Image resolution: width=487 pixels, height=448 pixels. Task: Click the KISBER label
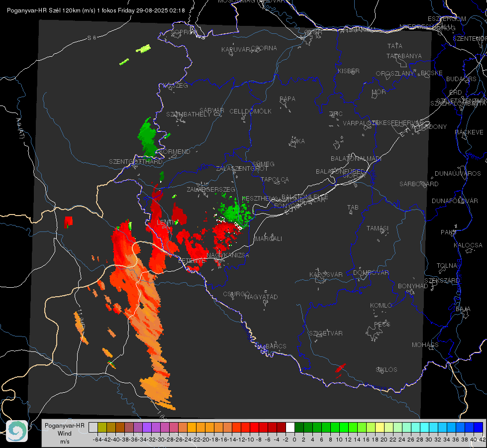[349, 71]
